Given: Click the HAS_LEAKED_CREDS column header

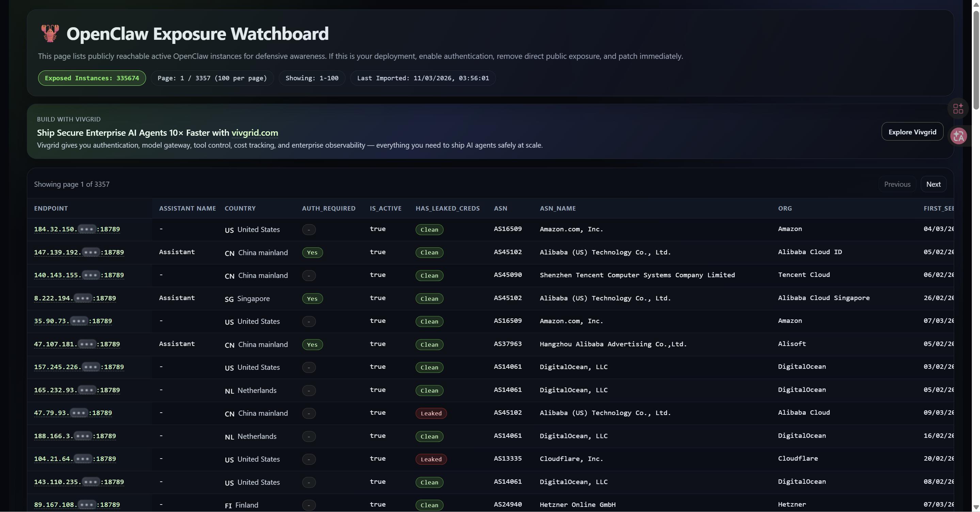Looking at the screenshot, I should pos(447,208).
